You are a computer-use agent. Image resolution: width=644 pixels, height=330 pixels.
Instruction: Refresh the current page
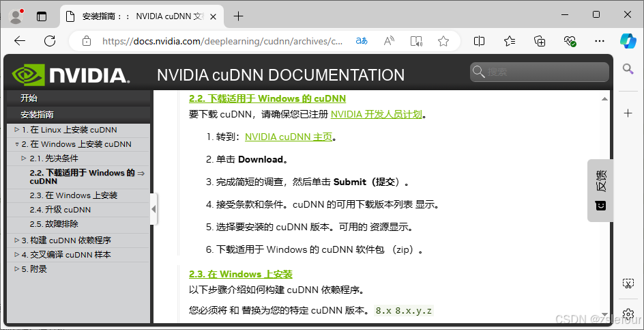point(50,41)
